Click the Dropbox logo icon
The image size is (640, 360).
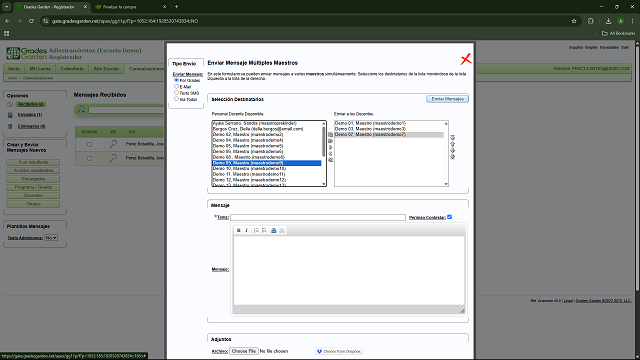tap(320, 351)
